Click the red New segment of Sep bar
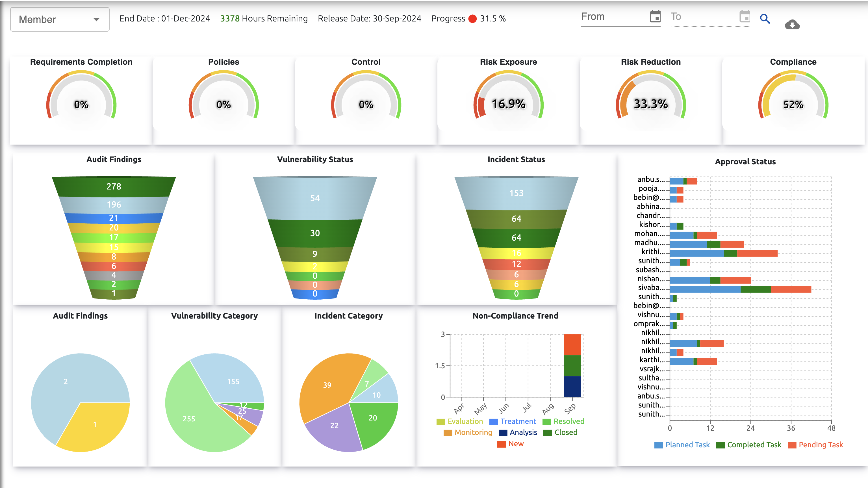The height and width of the screenshot is (488, 868). 572,345
